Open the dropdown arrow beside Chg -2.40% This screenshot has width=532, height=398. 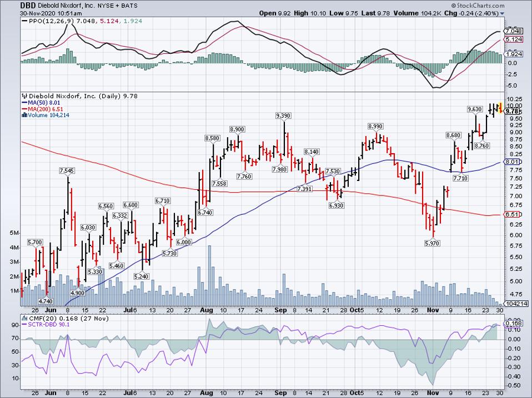point(502,13)
